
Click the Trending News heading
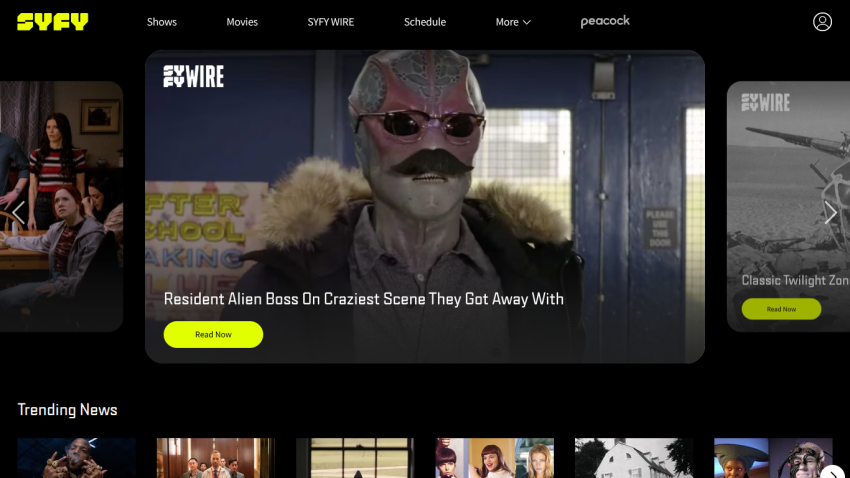pyautogui.click(x=67, y=410)
